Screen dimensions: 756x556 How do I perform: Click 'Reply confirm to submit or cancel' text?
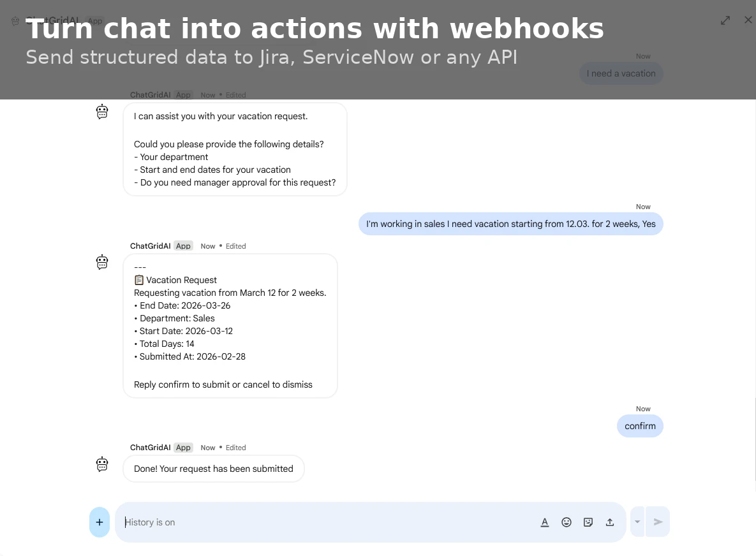pyautogui.click(x=223, y=384)
